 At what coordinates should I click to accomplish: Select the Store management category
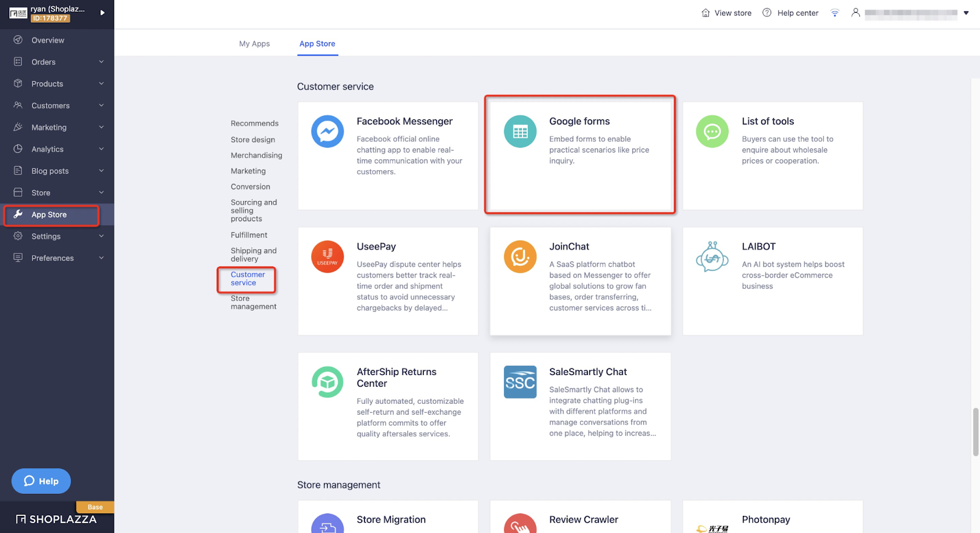[254, 303]
